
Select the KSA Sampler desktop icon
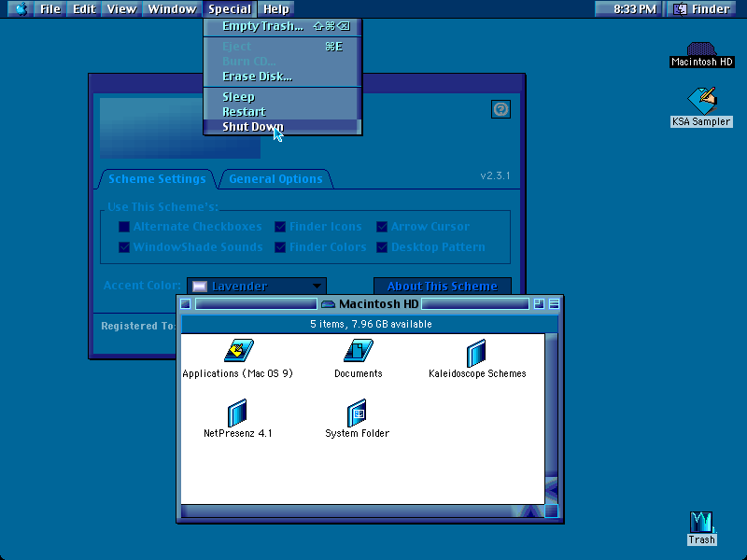[x=702, y=101]
